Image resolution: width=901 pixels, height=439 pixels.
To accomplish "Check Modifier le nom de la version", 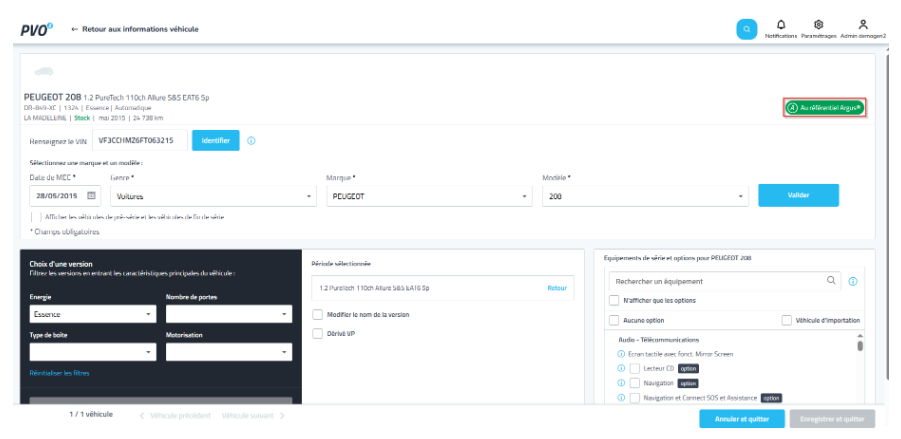I will pos(317,315).
